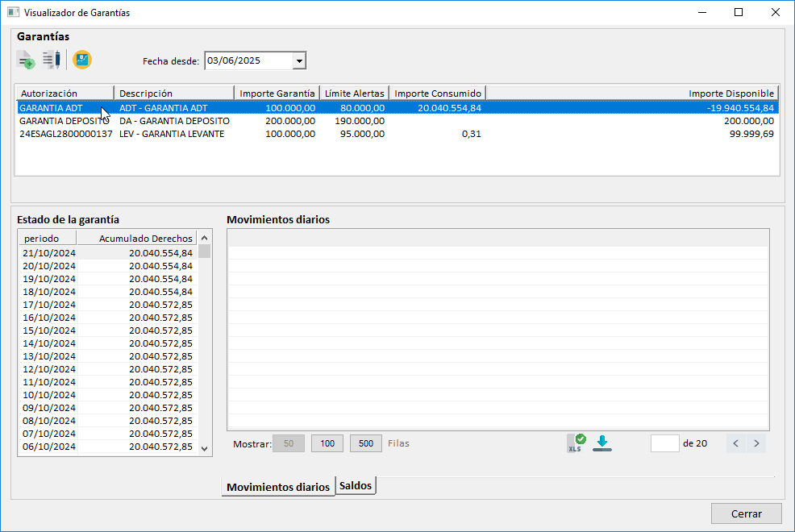Select the GARANTIA DEPOSITO row
Viewport: 795px width, 532px height.
point(65,121)
